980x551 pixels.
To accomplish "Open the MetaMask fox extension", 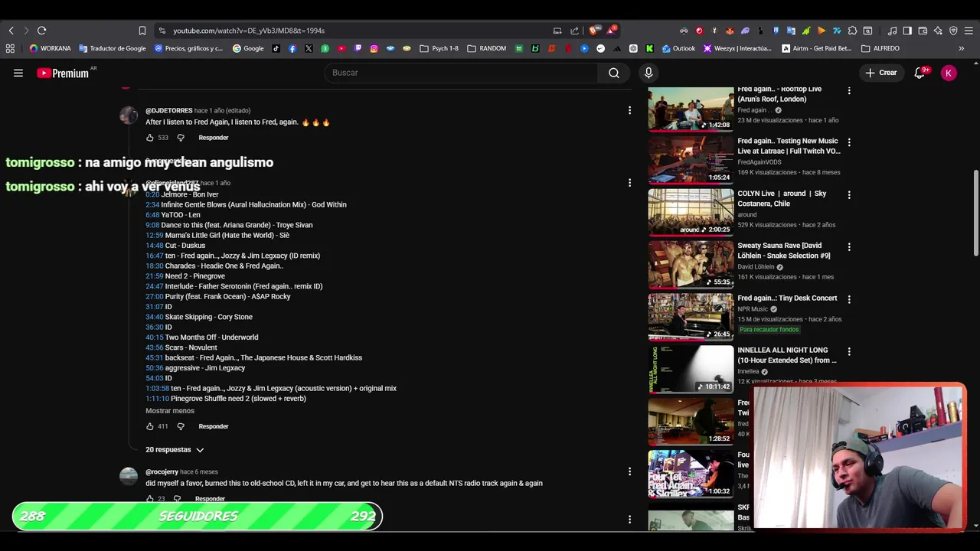I will tap(730, 31).
